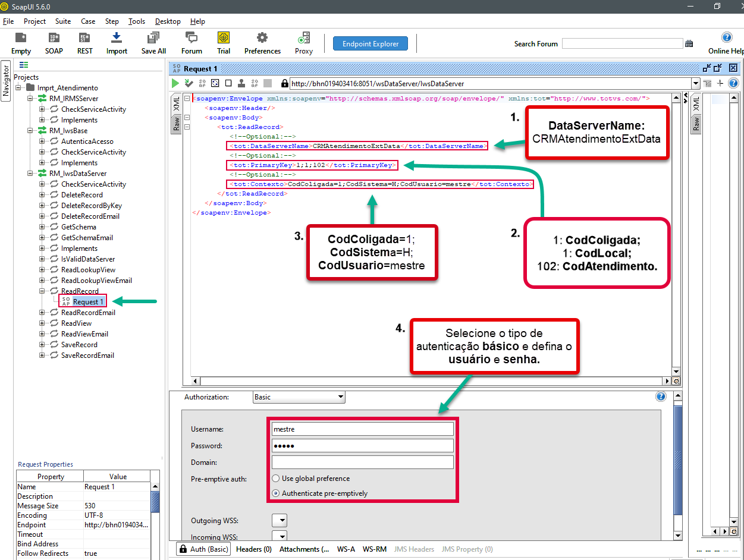Open the Suite menu
This screenshot has width=744, height=560.
point(63,21)
